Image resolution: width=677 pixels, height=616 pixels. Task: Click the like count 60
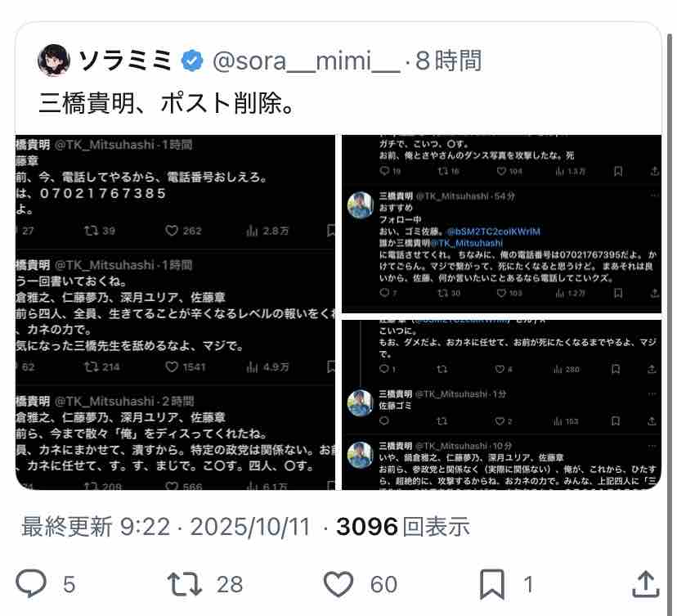[x=383, y=585]
